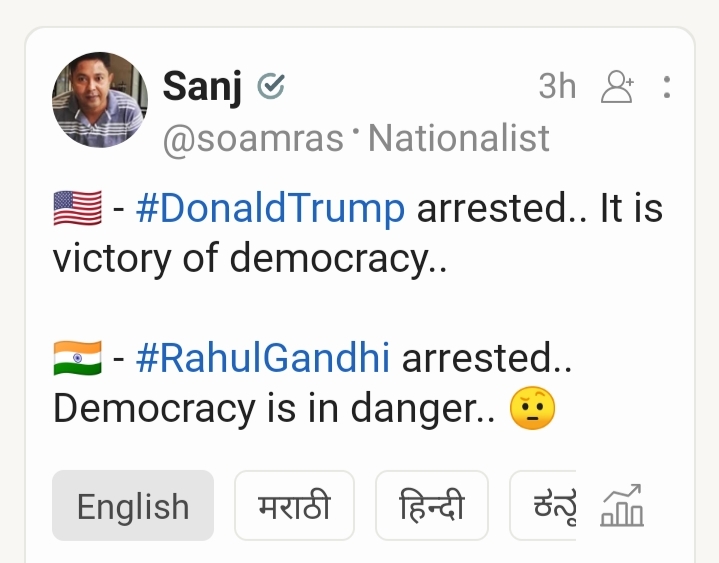
Task: Follow user with the add-person icon
Action: pyautogui.click(x=618, y=86)
